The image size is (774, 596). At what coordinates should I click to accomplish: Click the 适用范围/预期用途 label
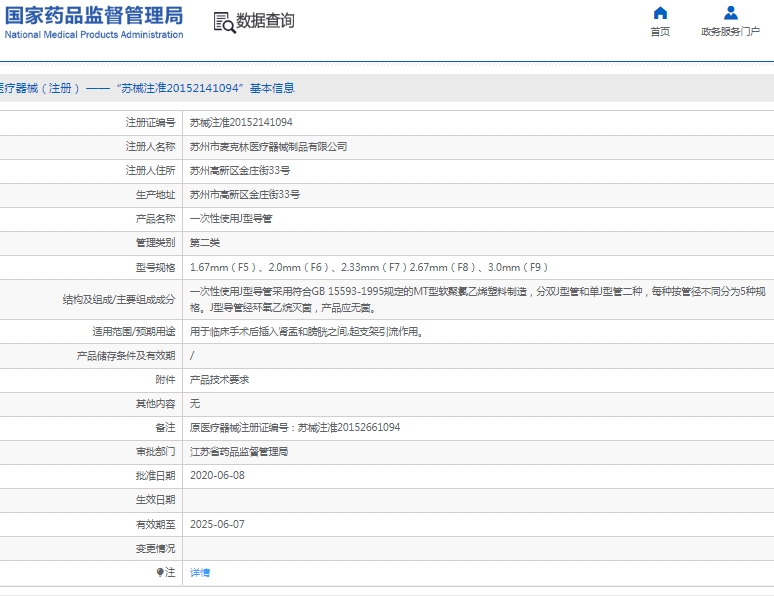134,332
